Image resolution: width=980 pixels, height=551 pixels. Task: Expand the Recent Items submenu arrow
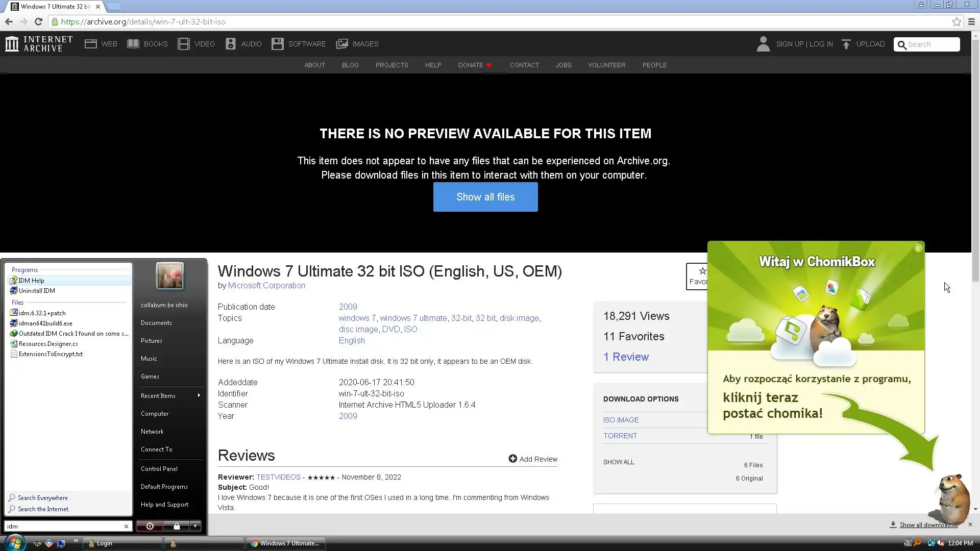199,395
